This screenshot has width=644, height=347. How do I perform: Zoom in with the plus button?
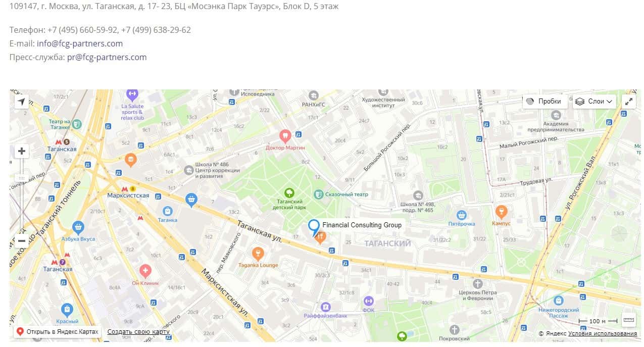coord(22,151)
